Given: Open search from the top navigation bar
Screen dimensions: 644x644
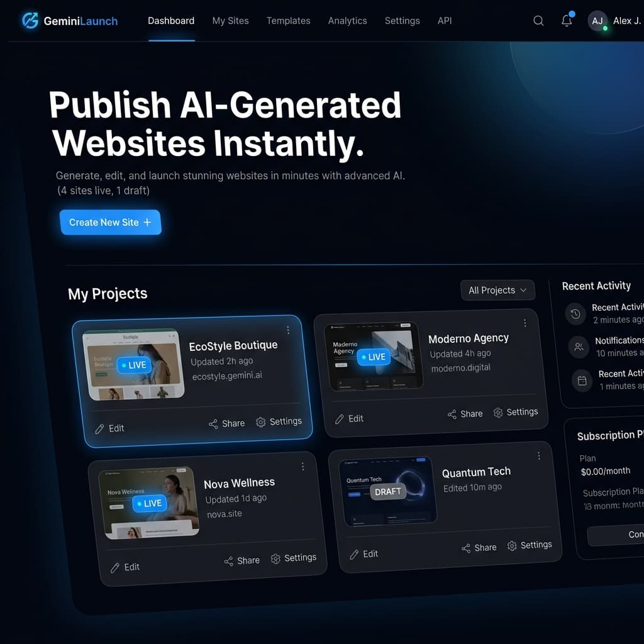Looking at the screenshot, I should (538, 21).
